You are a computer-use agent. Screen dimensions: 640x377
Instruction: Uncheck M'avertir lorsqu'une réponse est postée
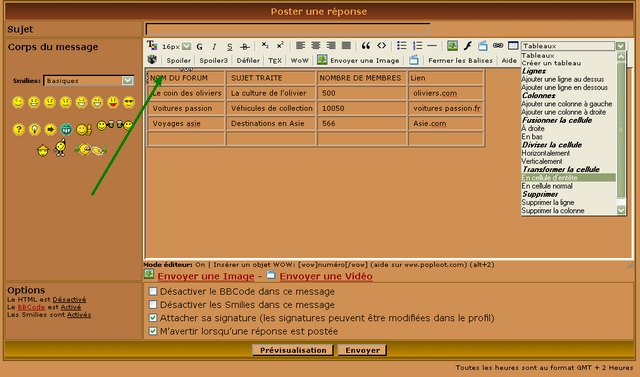click(153, 331)
